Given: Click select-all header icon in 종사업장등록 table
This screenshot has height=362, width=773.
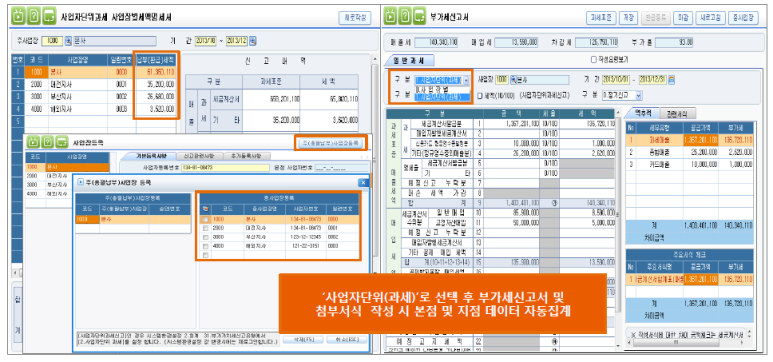Looking at the screenshot, I should click(205, 208).
